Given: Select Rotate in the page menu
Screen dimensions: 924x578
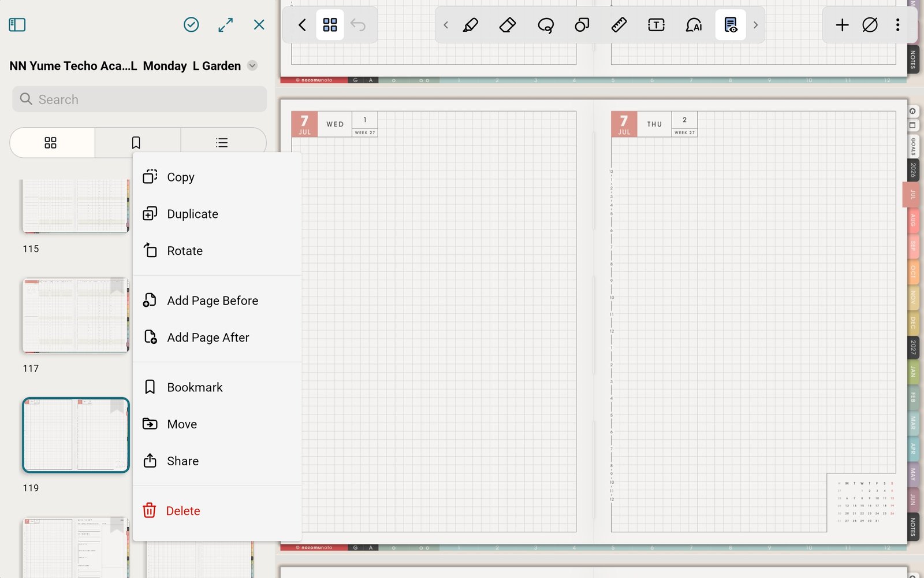Looking at the screenshot, I should pyautogui.click(x=217, y=251).
